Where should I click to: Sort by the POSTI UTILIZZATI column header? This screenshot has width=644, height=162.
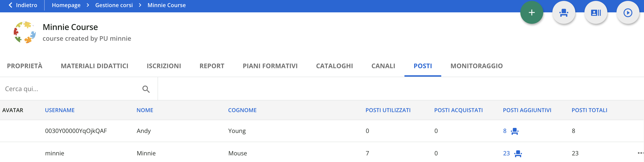[388, 110]
